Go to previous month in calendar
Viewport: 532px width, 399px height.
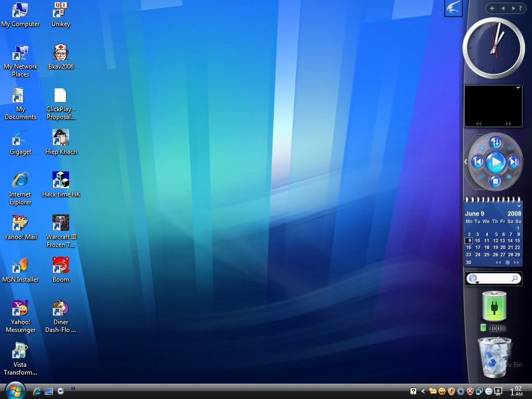(x=498, y=262)
